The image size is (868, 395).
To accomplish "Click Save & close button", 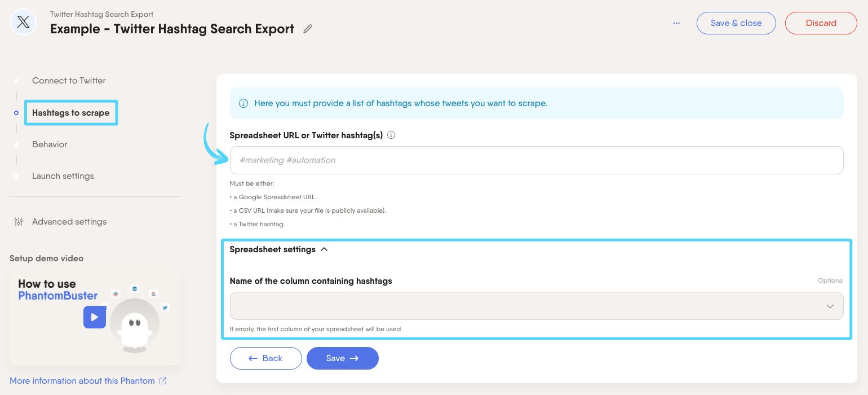I will (736, 23).
